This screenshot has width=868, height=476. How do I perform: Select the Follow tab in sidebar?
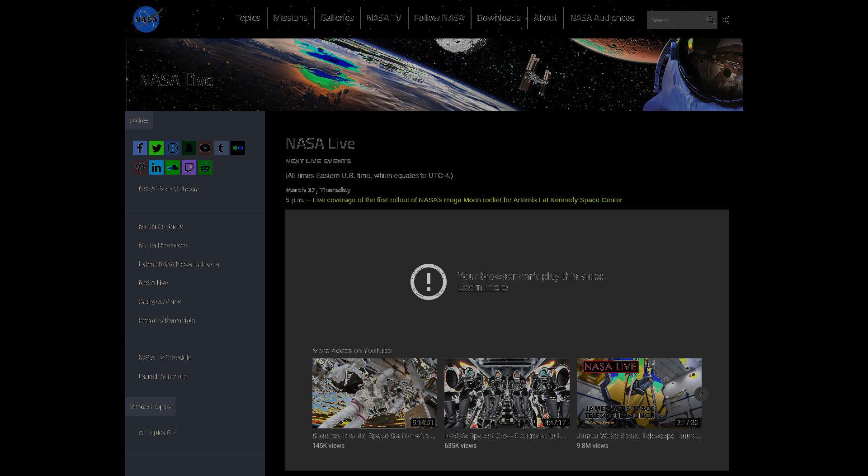[x=139, y=120]
